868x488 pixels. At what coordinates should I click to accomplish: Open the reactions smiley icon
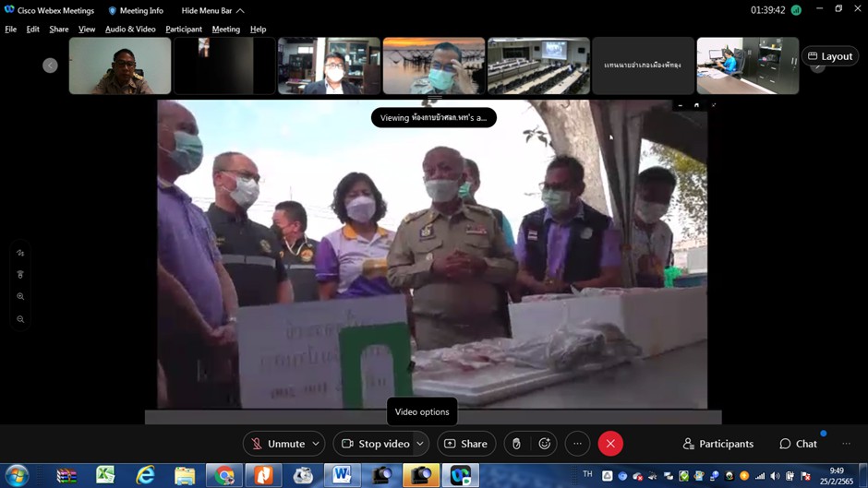pos(545,444)
